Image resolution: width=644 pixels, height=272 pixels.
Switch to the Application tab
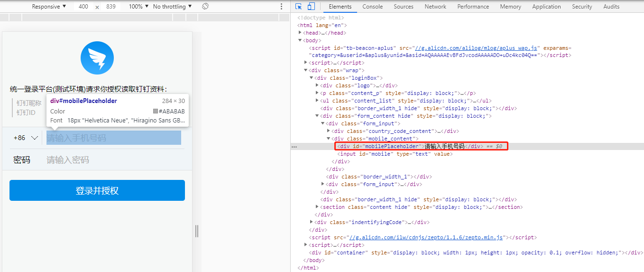point(546,7)
